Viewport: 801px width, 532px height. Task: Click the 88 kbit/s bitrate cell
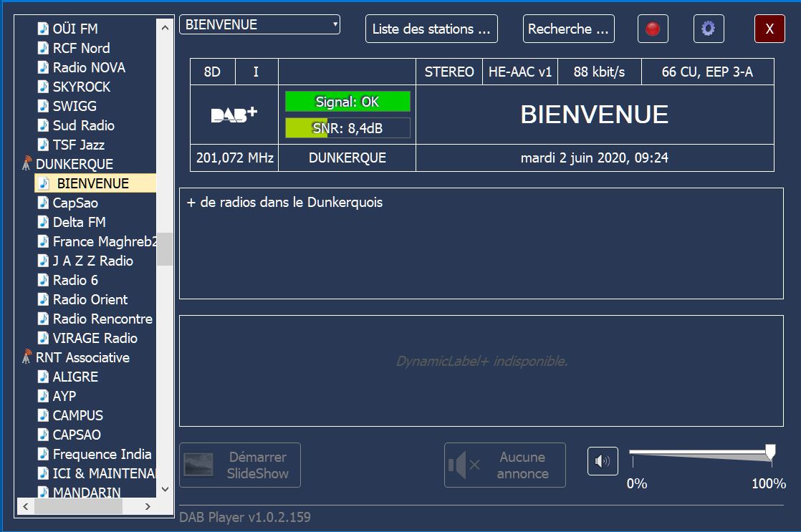click(x=599, y=72)
